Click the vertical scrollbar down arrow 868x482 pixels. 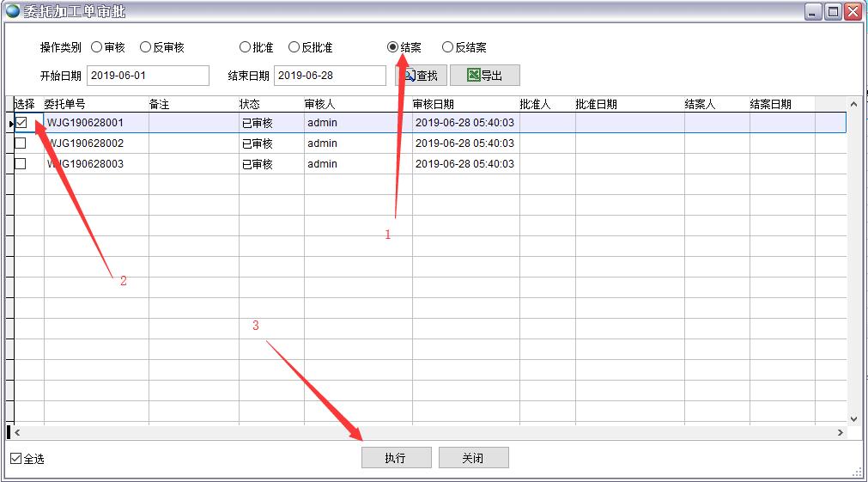[853, 418]
